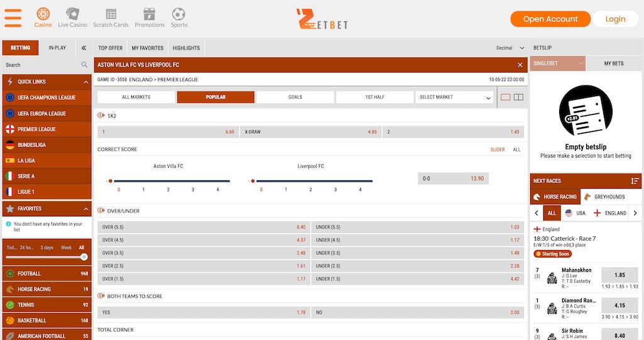Select the All Markets tab
The height and width of the screenshot is (340, 644).
click(x=136, y=97)
